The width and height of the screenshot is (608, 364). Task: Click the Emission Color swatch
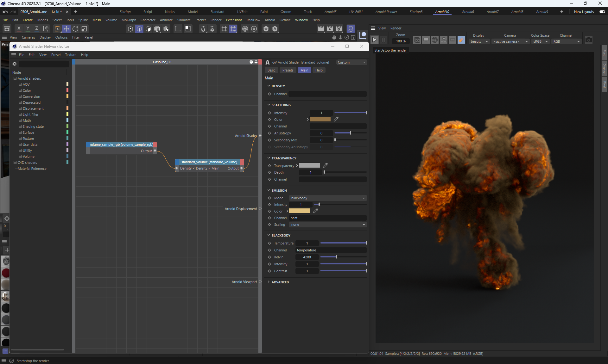point(299,211)
